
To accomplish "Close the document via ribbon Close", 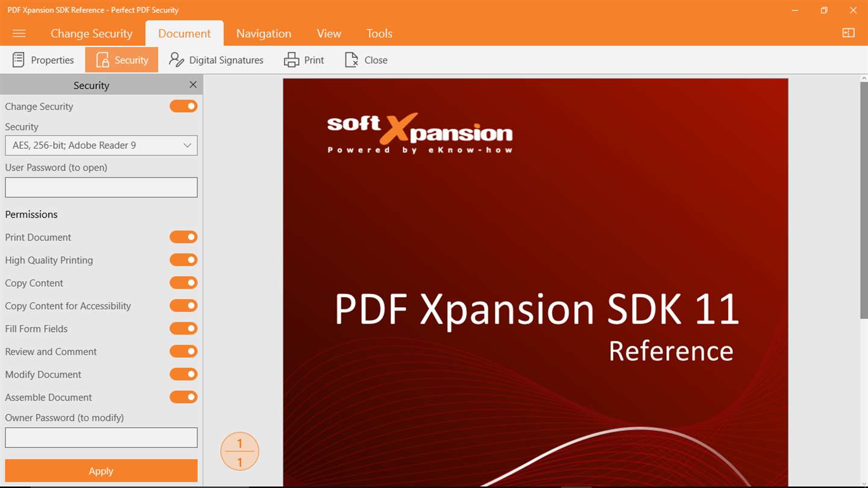I will 366,60.
